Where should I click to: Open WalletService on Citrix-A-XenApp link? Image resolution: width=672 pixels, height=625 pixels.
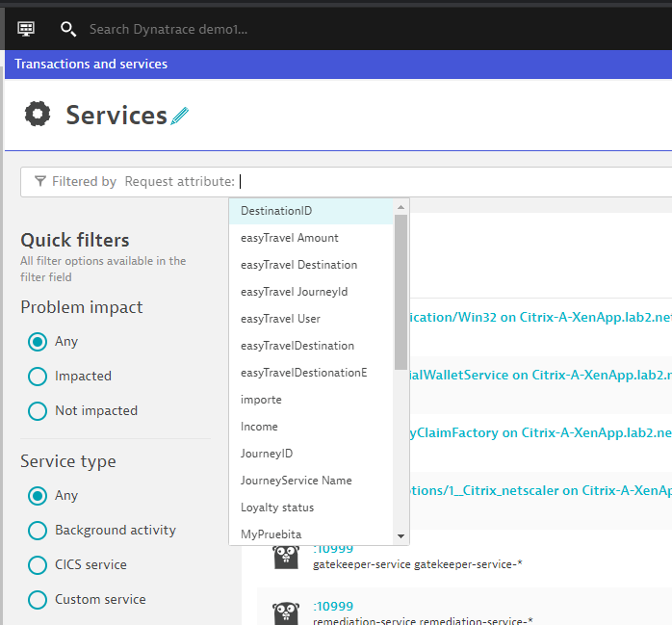[x=540, y=375]
